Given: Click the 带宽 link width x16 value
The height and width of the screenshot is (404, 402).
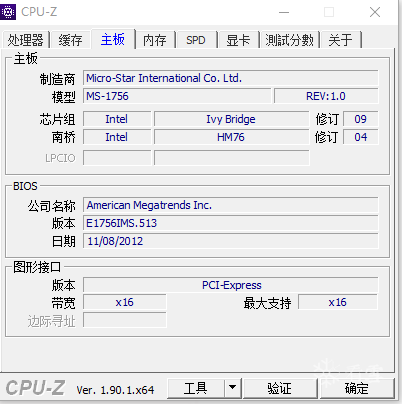Looking at the screenshot, I should pyautogui.click(x=125, y=302).
